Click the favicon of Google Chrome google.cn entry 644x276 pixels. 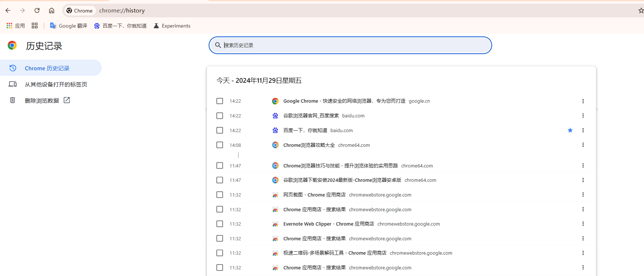(x=275, y=101)
